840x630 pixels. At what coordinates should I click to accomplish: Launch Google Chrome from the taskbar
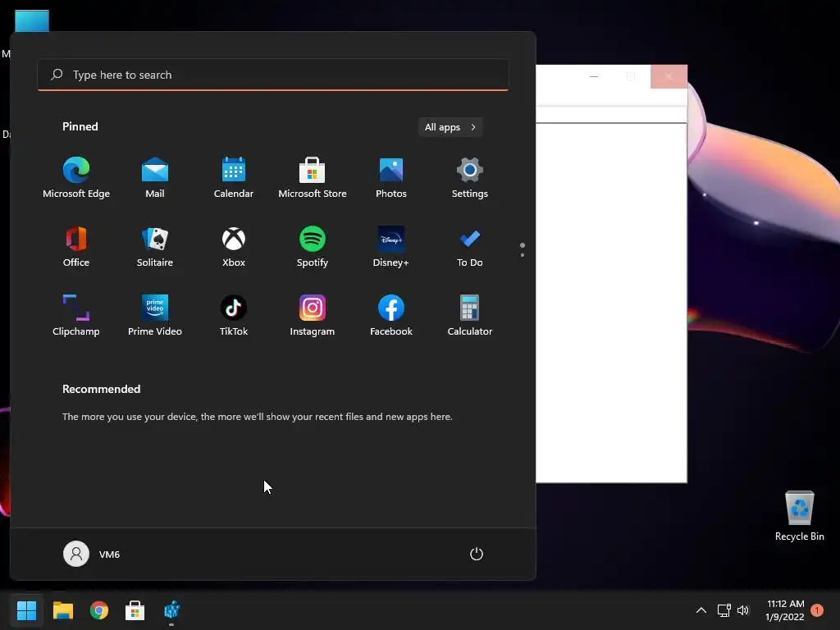[99, 610]
